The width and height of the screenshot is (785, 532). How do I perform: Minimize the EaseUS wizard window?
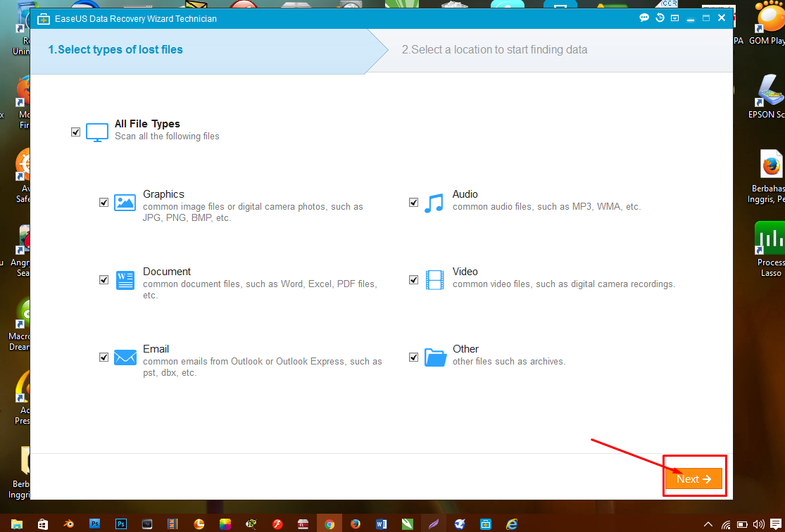(x=691, y=18)
